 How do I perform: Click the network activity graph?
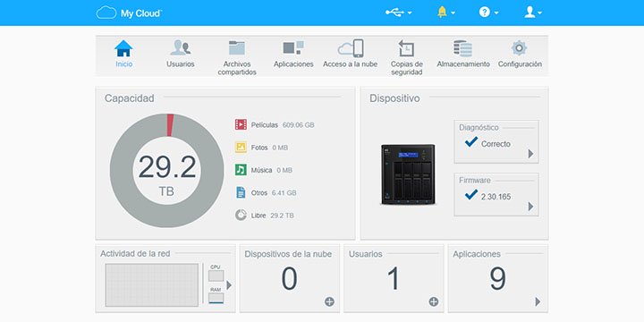pyautogui.click(x=151, y=285)
